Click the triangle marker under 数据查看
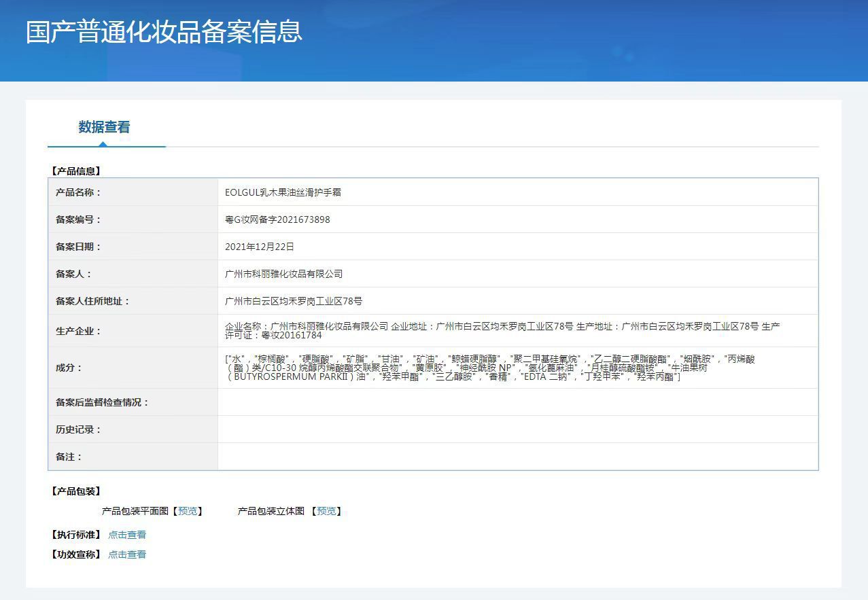This screenshot has height=600, width=868. [103, 144]
